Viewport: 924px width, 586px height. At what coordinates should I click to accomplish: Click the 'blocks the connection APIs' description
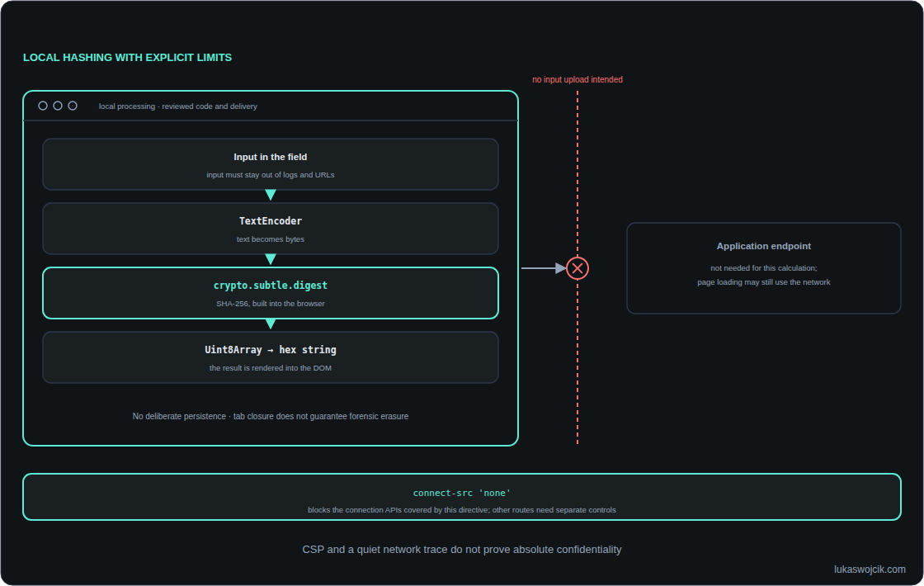tap(462, 510)
